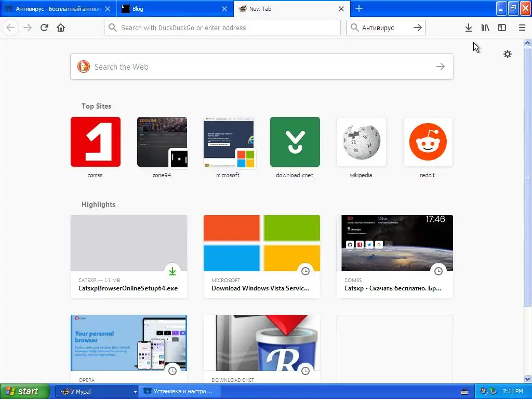532x399 pixels.
Task: Select the New Tab tab
Action: coord(292,9)
